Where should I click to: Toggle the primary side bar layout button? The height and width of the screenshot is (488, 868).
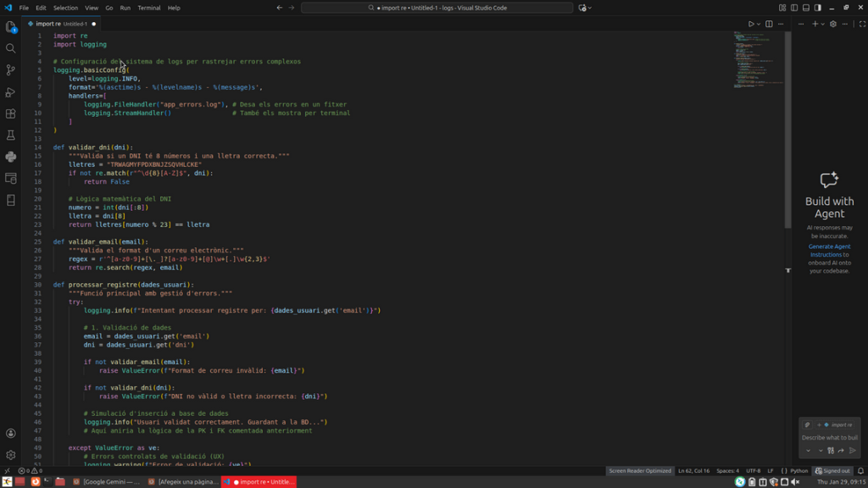coord(794,8)
